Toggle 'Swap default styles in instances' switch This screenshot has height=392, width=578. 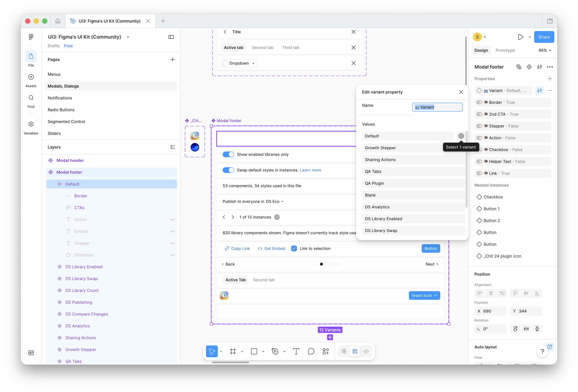tap(228, 170)
